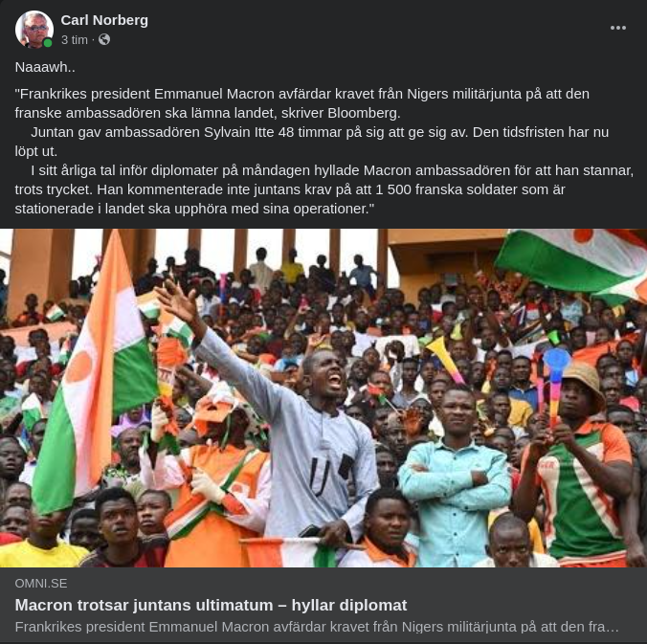Click the globe public audience icon
This screenshot has height=644, width=647.
pyautogui.click(x=104, y=39)
